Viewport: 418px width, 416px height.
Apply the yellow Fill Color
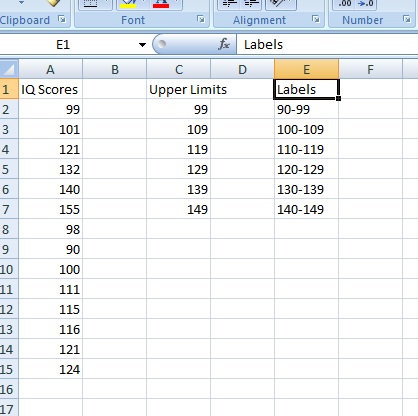pyautogui.click(x=128, y=4)
